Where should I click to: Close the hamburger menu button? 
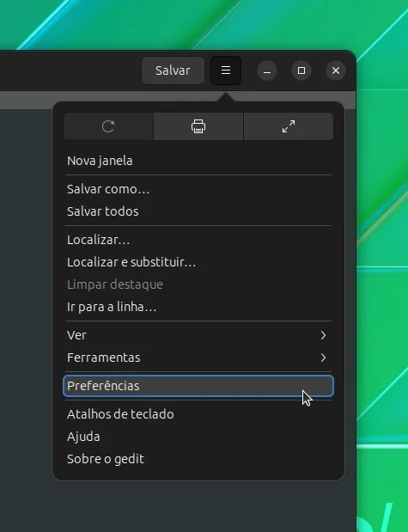coord(226,70)
